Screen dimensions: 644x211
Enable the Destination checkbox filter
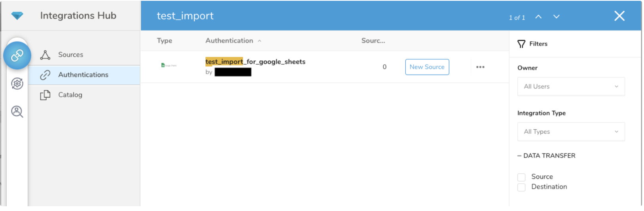tap(521, 187)
